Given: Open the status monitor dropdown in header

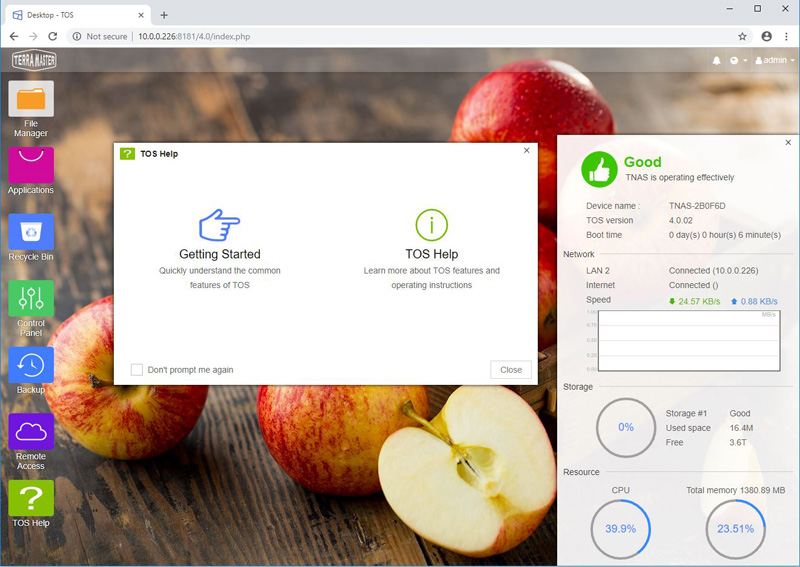Looking at the screenshot, I should 738,60.
